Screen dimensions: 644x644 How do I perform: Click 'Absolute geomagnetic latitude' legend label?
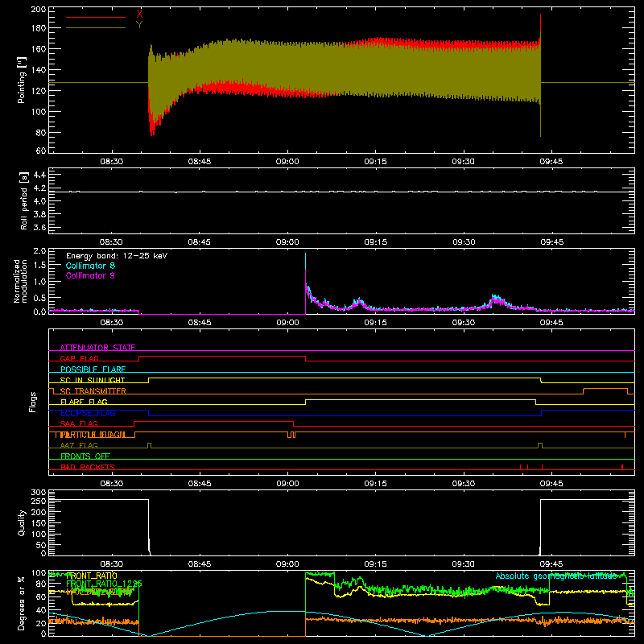[x=556, y=576]
